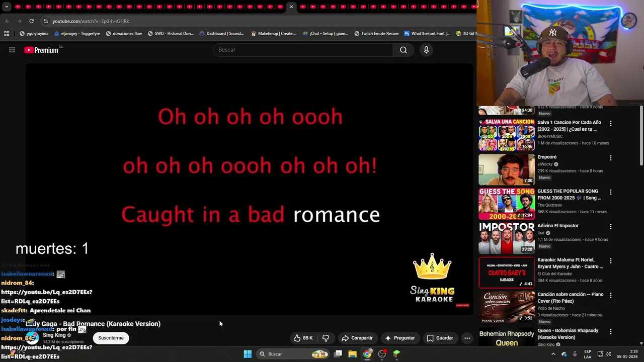The height and width of the screenshot is (362, 644).
Task: Open options for Canción sobre canción video
Action: 611,295
